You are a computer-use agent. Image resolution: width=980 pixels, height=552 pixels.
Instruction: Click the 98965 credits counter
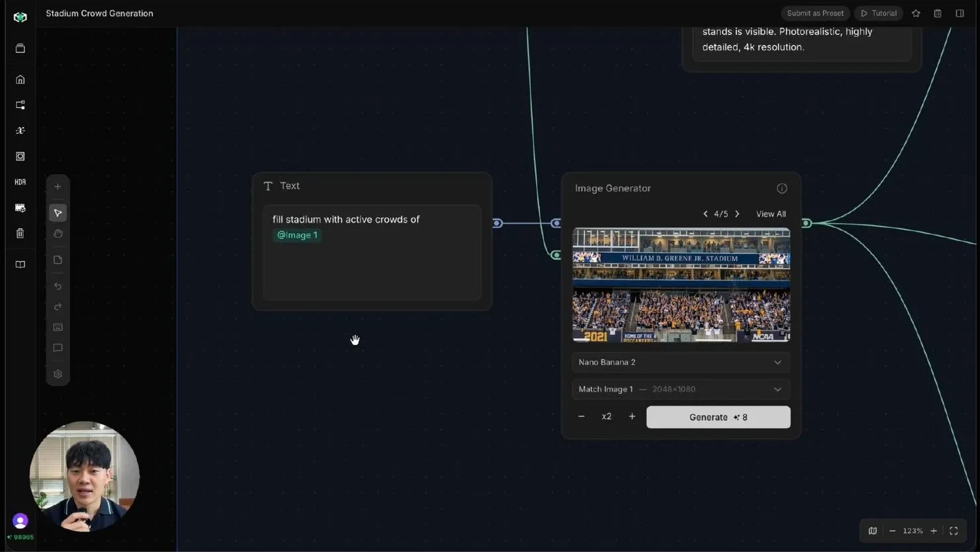[x=21, y=538]
